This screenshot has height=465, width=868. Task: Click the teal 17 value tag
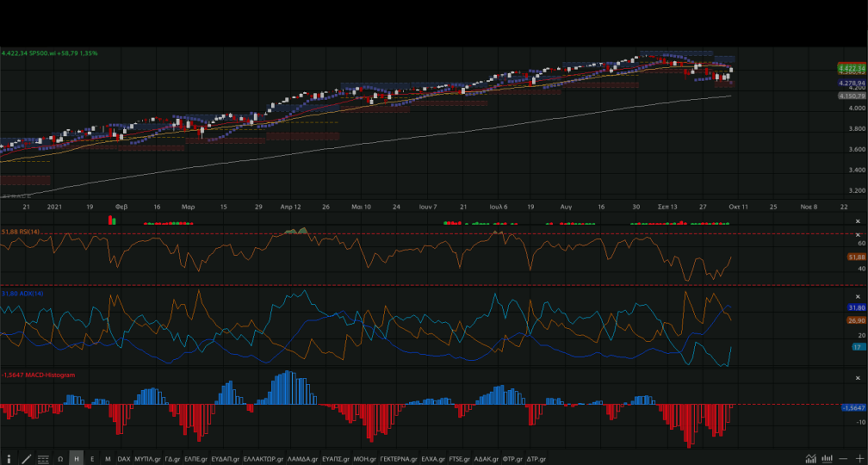[x=859, y=346]
